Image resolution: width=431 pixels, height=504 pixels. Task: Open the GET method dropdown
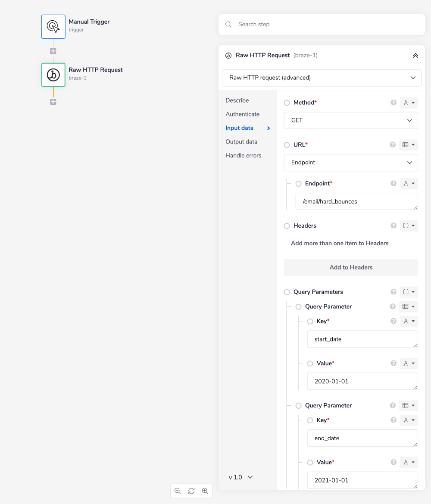click(350, 120)
